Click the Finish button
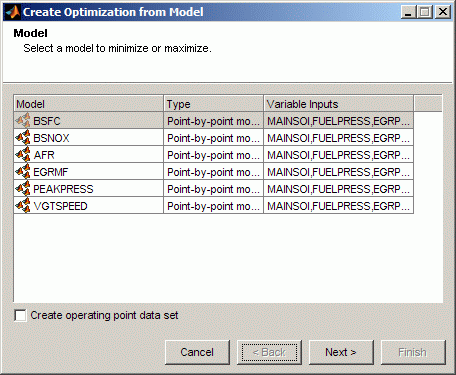This screenshot has height=375, width=456. [x=413, y=352]
